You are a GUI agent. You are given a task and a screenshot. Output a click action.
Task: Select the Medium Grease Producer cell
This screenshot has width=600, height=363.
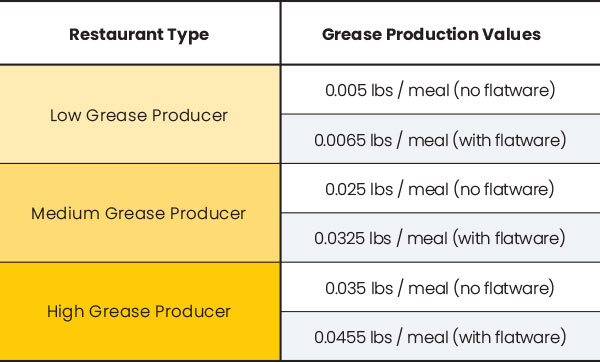tap(140, 213)
